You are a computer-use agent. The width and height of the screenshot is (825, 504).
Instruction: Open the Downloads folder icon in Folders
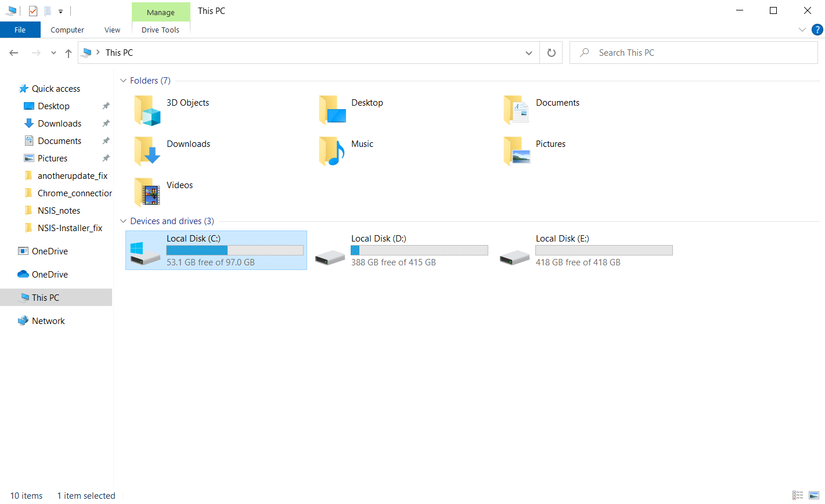click(147, 152)
